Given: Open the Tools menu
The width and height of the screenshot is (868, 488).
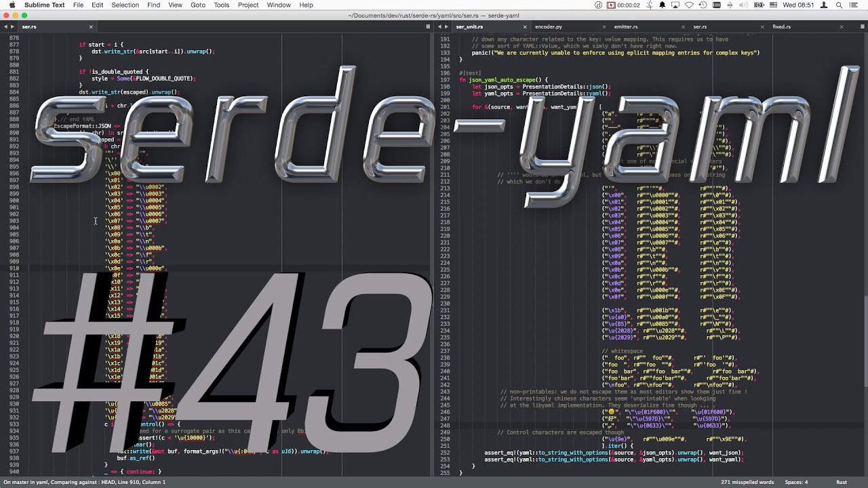Looking at the screenshot, I should click(222, 5).
